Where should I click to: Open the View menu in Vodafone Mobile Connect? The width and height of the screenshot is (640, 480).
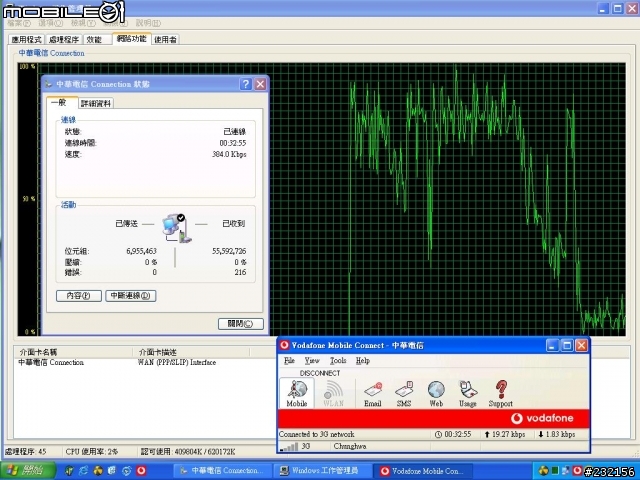[x=312, y=360]
